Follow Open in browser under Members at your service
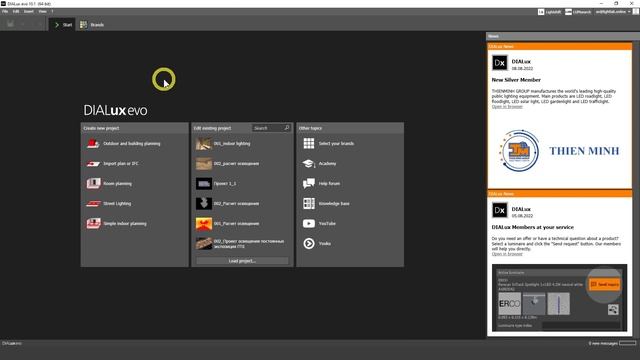640x360 pixels. pos(507,254)
